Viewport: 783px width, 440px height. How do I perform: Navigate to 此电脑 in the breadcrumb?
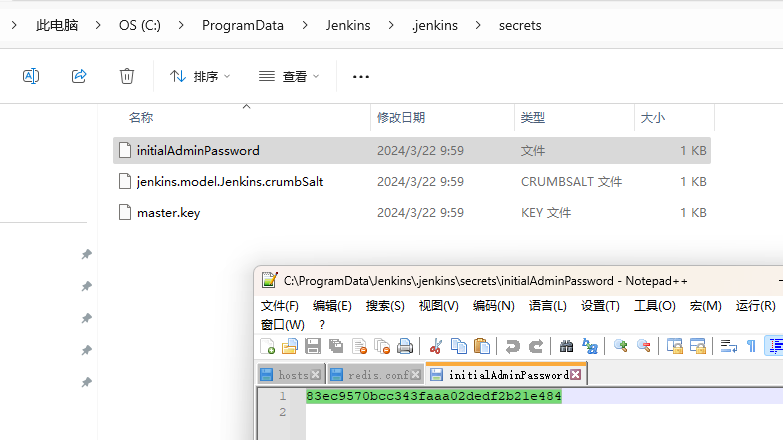(x=57, y=25)
